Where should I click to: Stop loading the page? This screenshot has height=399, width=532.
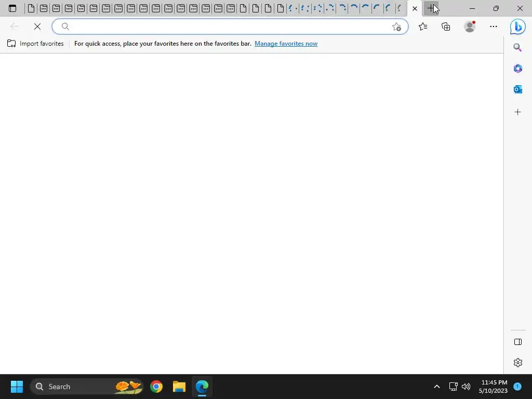tap(37, 26)
